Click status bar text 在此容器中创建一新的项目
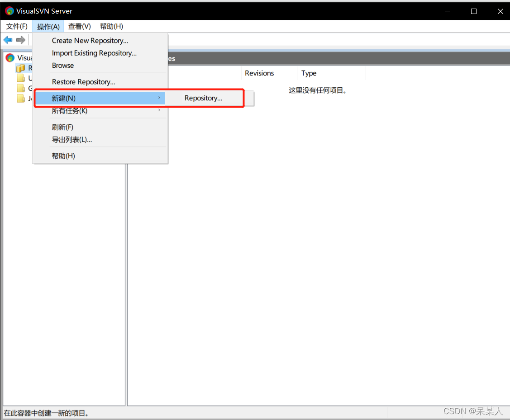Screen dimensions: 510x420 pyautogui.click(x=46, y=413)
